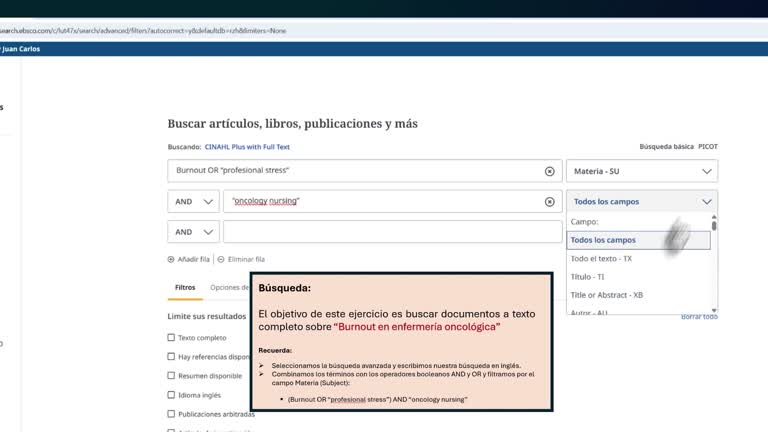Enable the Resumen disponible checkbox
768x432 pixels.
[x=171, y=376]
